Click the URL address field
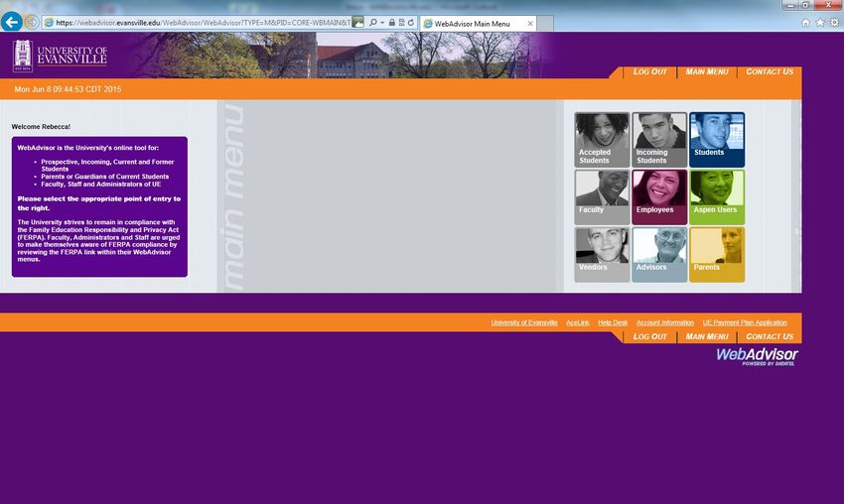The width and height of the screenshot is (844, 504). click(204, 23)
